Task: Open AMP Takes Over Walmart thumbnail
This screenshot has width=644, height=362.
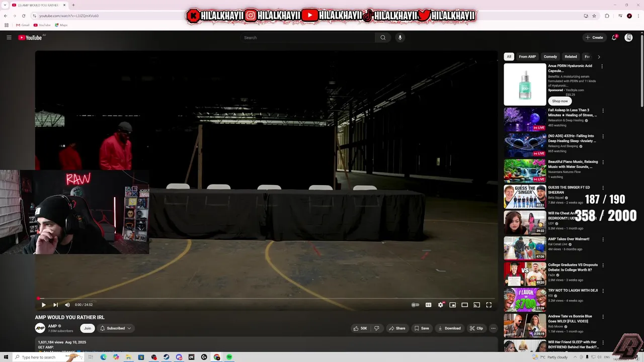Action: click(525, 248)
